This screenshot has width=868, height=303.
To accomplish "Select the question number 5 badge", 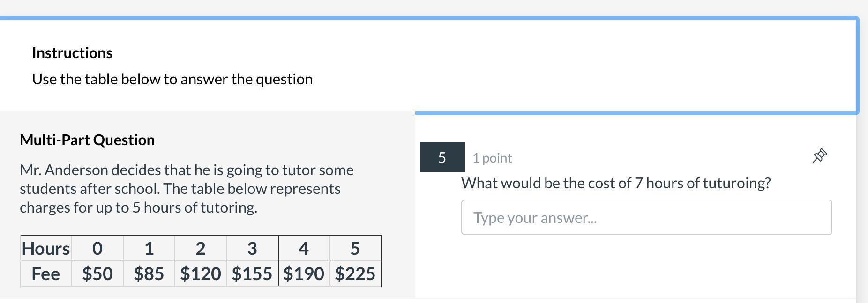I will [442, 157].
